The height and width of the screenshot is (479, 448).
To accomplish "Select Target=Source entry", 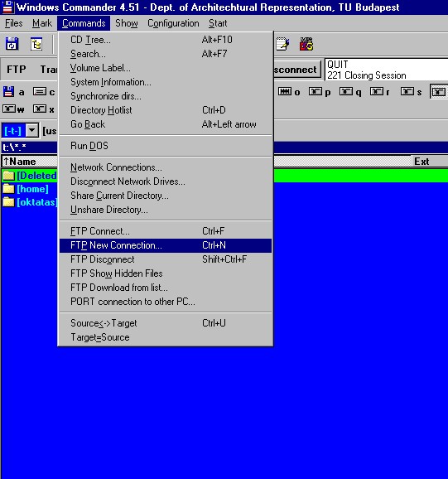I will point(166,337).
